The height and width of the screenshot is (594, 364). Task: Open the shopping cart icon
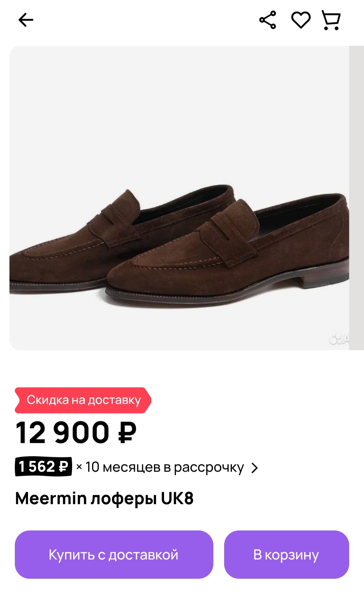coord(331,20)
